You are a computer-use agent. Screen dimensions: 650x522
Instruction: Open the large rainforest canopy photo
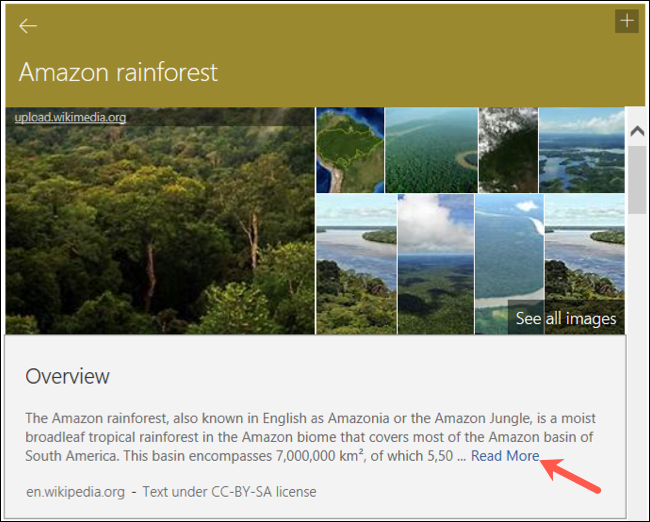coord(160,230)
